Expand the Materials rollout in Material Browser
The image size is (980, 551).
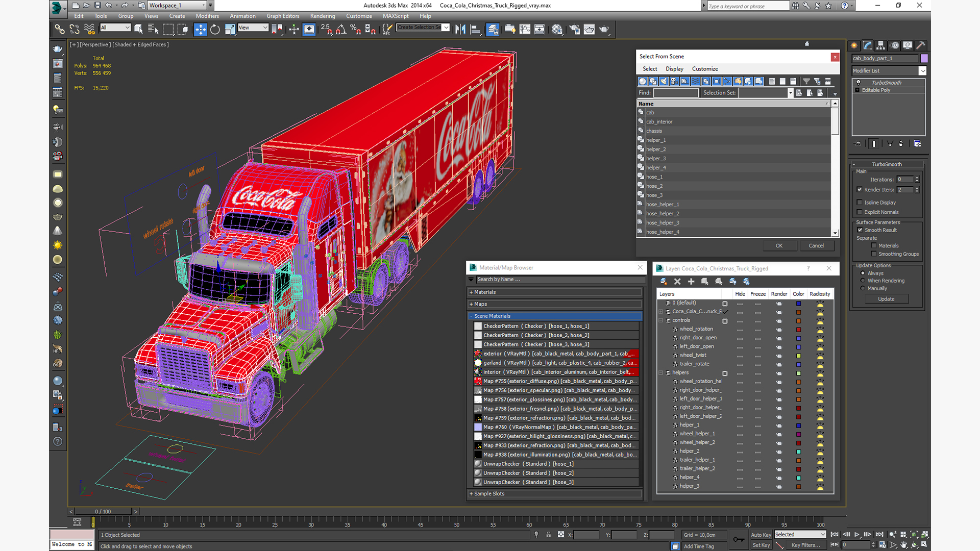coord(555,292)
